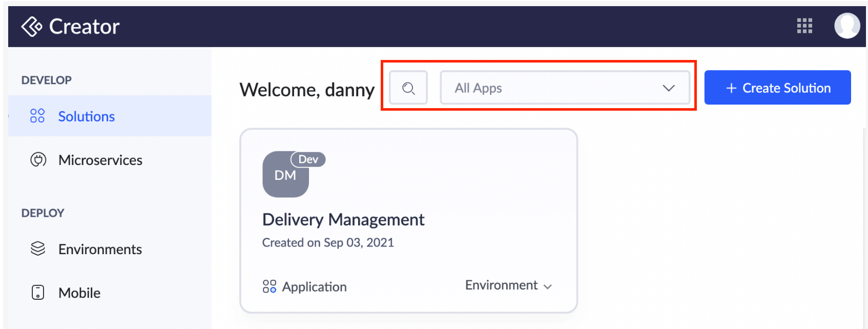Click the plus icon in Create Solution
The image size is (868, 329).
731,88
